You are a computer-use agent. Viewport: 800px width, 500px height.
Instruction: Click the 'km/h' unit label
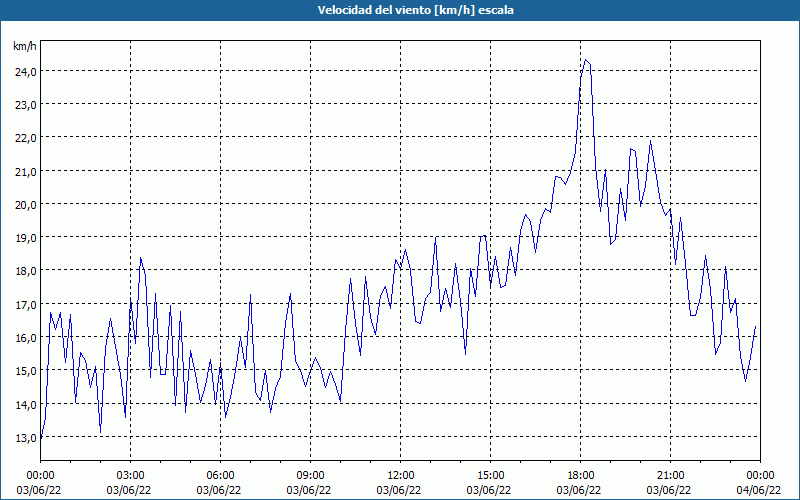pyautogui.click(x=25, y=46)
